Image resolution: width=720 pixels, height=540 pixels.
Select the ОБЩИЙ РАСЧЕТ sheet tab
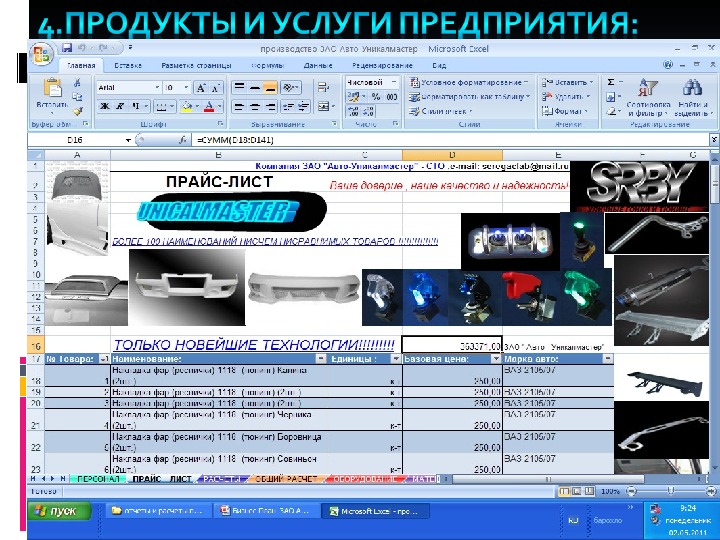pyautogui.click(x=286, y=479)
